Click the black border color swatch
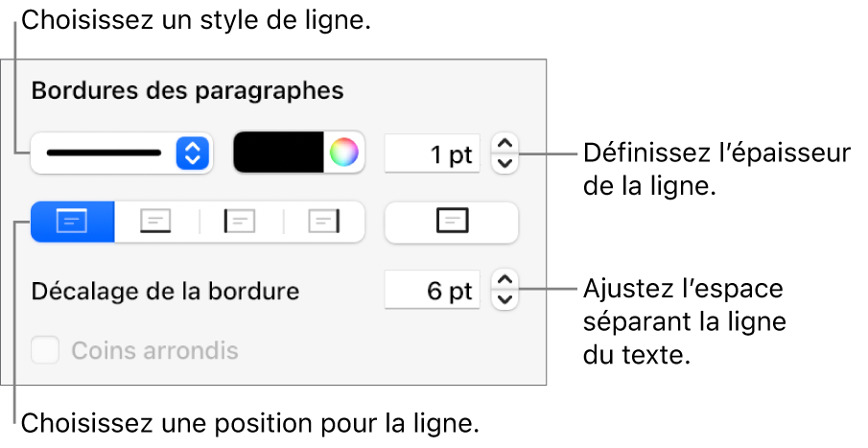 click(280, 152)
